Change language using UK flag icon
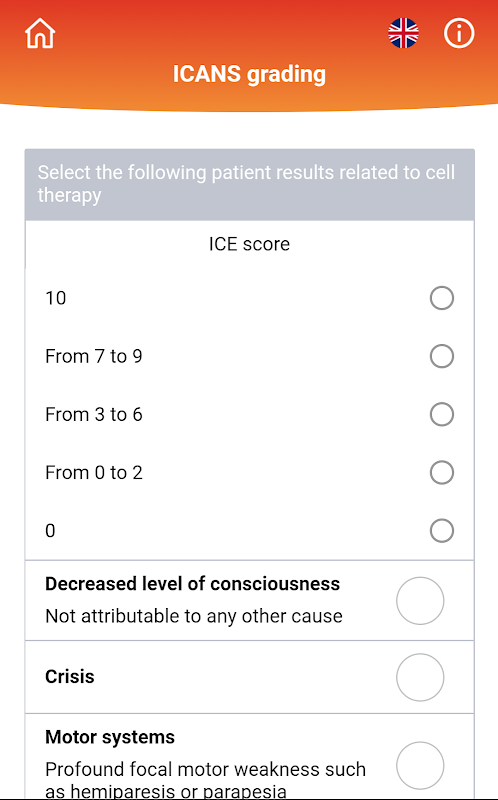The width and height of the screenshot is (498, 800). (x=403, y=33)
